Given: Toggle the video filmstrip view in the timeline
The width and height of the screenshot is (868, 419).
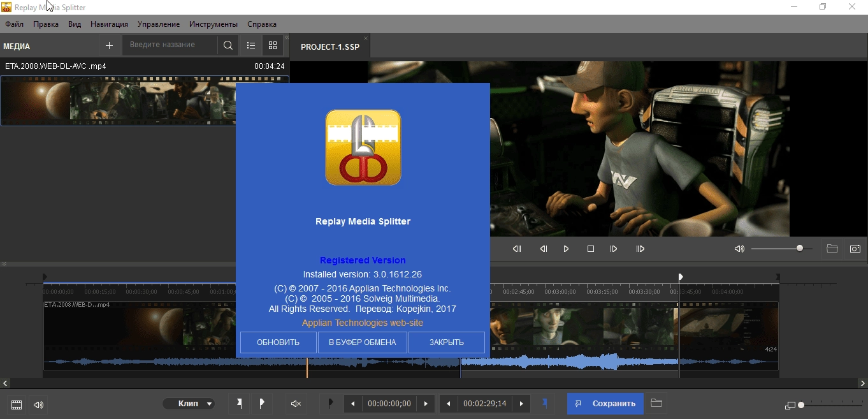Looking at the screenshot, I should (17, 404).
